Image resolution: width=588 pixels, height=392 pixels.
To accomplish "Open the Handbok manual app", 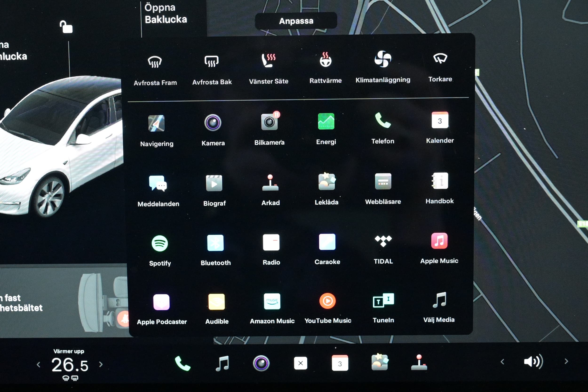I will (440, 181).
